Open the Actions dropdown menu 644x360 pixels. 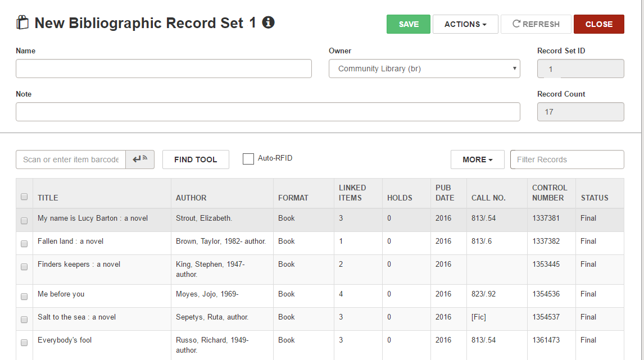[x=465, y=24]
